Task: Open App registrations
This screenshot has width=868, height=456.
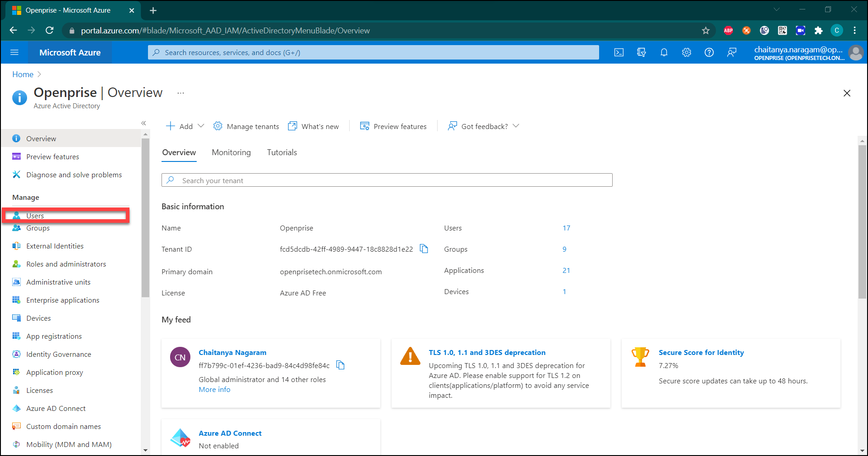Action: pyautogui.click(x=71, y=336)
